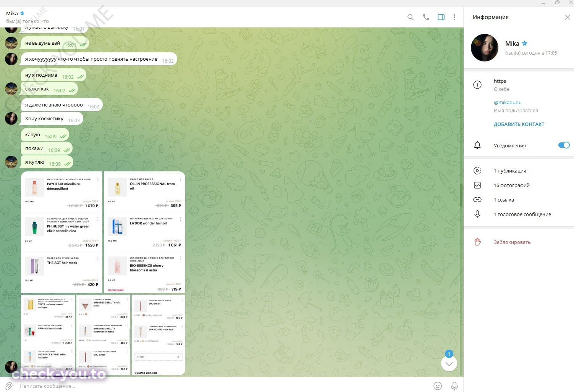Click the Имя пользователя label
This screenshot has height=392, width=574.
(516, 111)
